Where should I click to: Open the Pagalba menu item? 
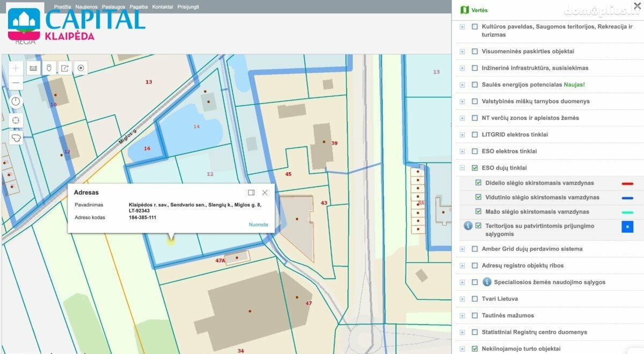(138, 7)
